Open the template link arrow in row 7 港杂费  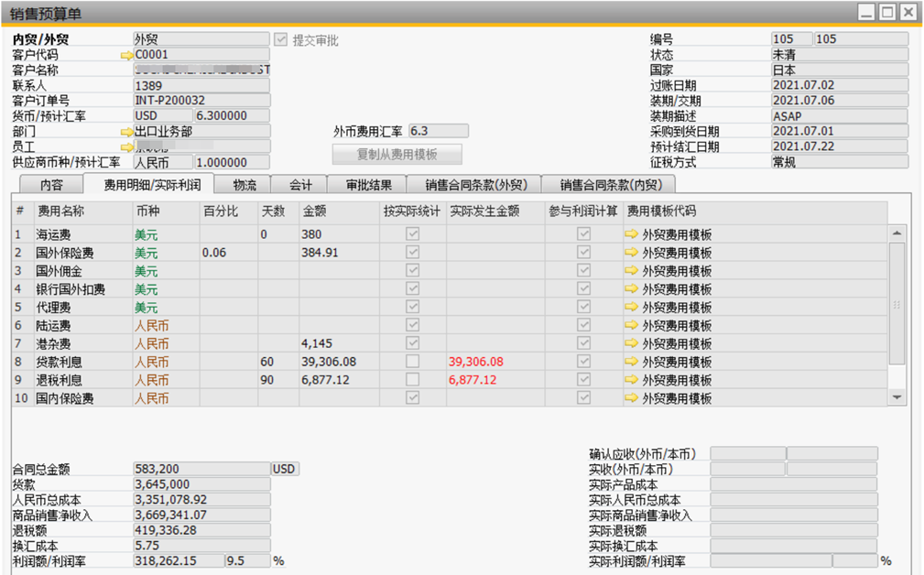point(631,342)
